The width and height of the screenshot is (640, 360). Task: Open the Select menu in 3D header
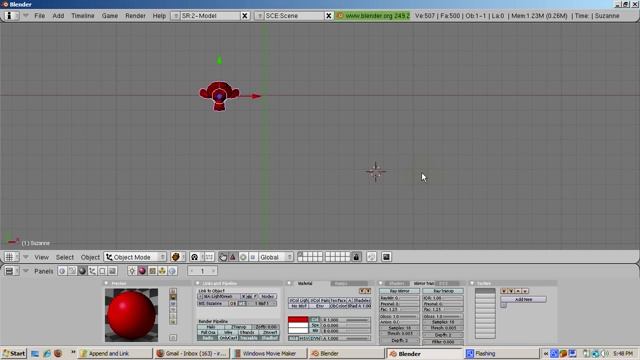coord(65,257)
